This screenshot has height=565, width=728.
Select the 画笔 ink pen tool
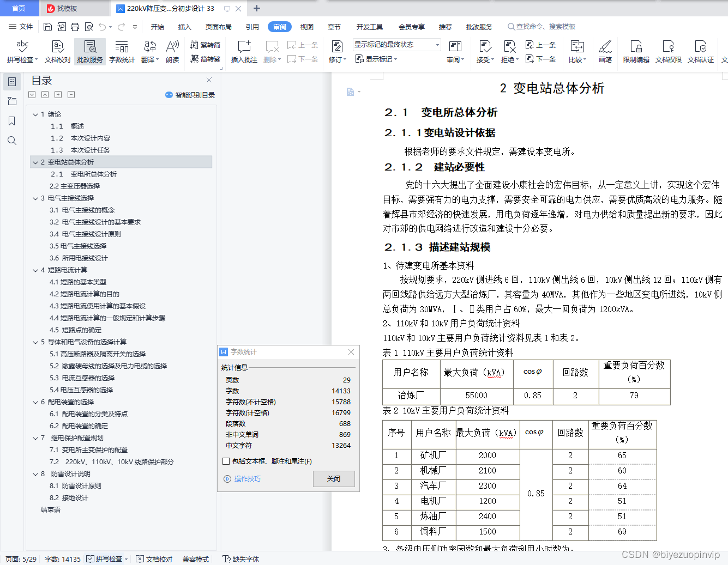pyautogui.click(x=605, y=52)
